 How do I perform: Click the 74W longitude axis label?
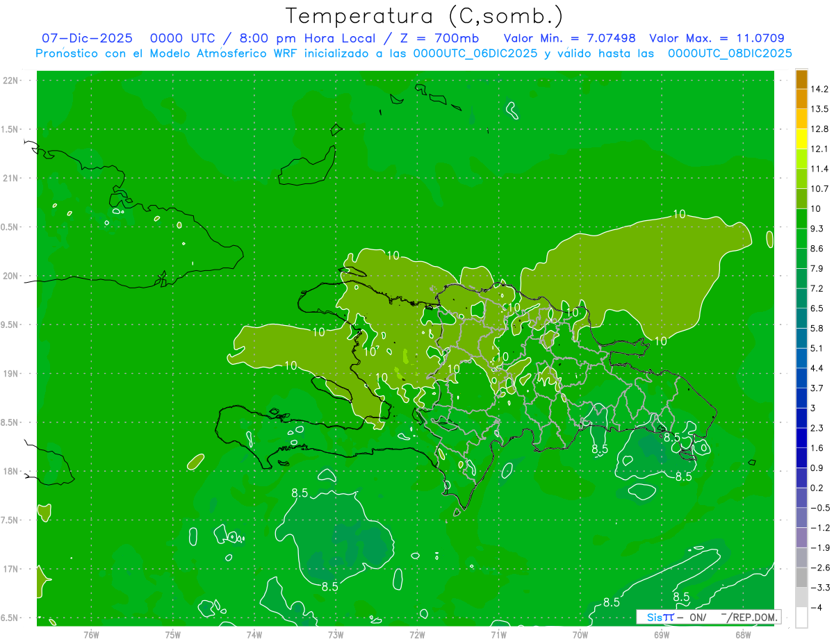(x=254, y=635)
